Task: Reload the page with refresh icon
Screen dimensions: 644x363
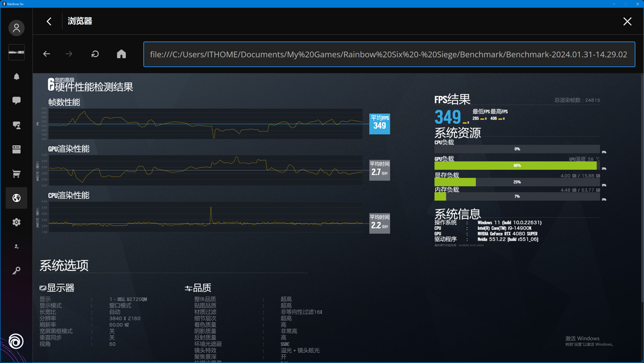Action: (x=95, y=54)
